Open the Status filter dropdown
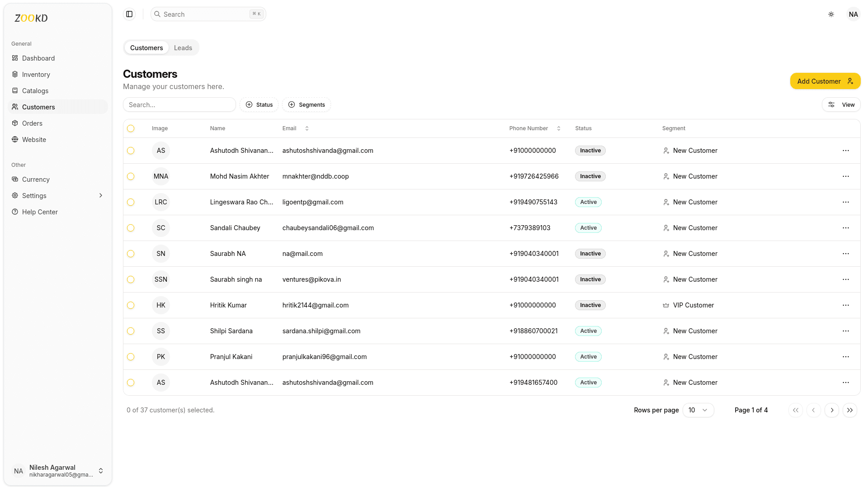This screenshot has height=487, width=868. (259, 105)
